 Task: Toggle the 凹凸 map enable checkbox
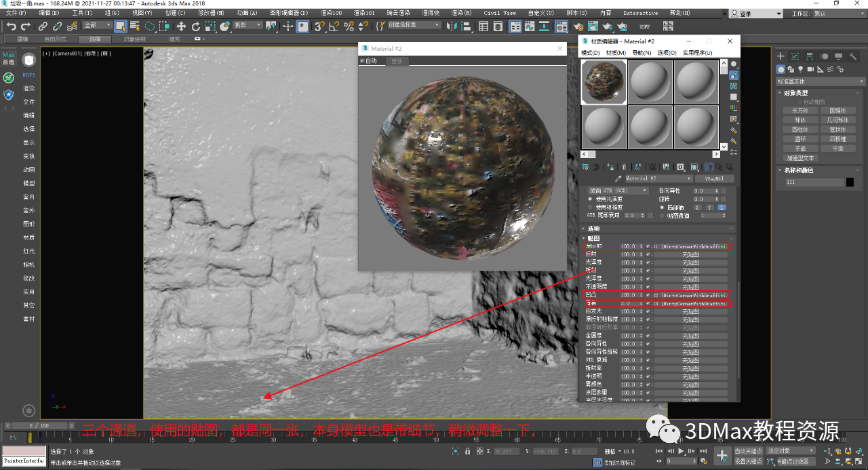pyautogui.click(x=648, y=296)
